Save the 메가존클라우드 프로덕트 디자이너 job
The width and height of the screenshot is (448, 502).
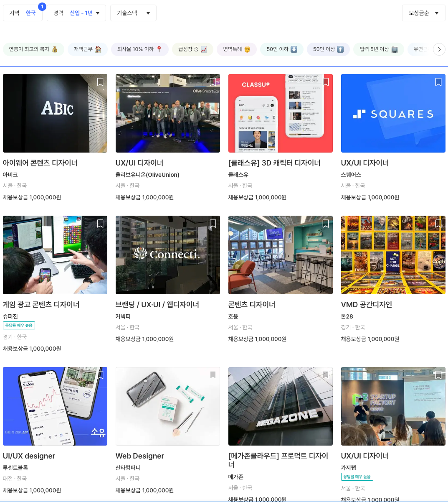tap(326, 375)
